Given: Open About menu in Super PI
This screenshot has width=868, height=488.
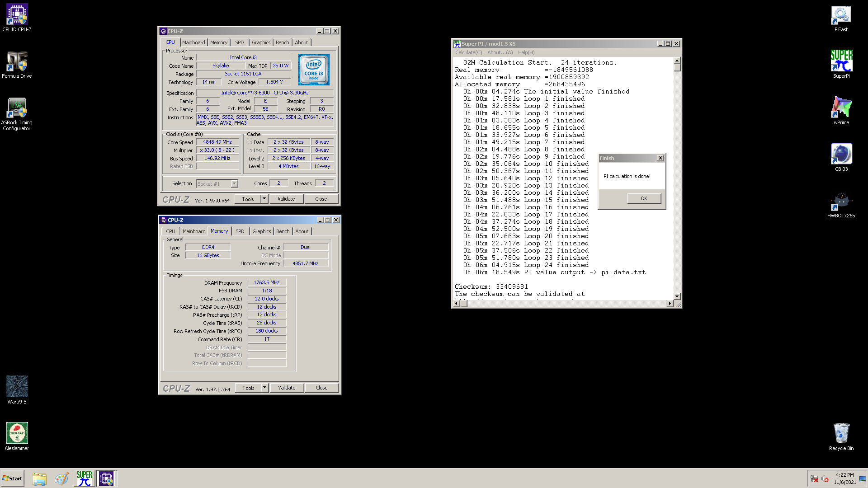Looking at the screenshot, I should (x=500, y=52).
